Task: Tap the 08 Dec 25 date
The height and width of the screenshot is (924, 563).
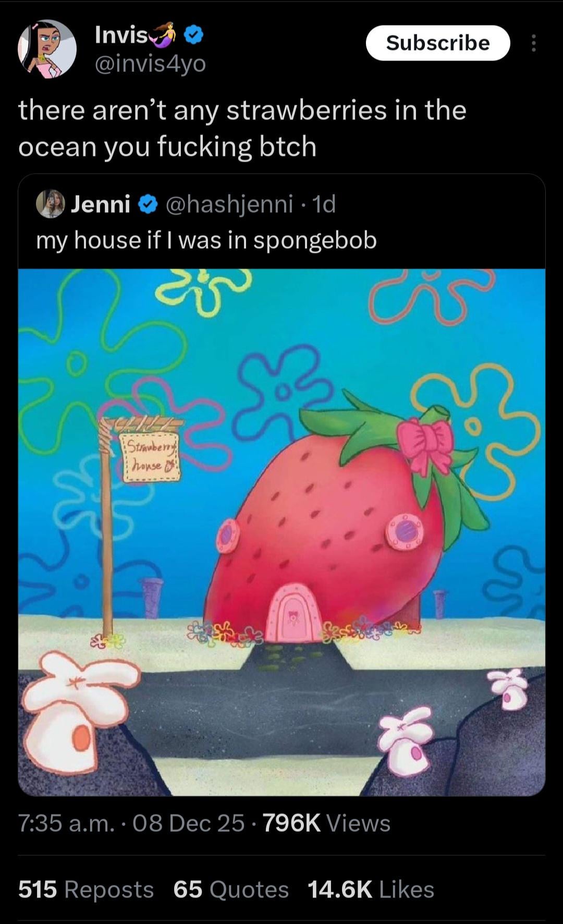Action: tap(189, 823)
